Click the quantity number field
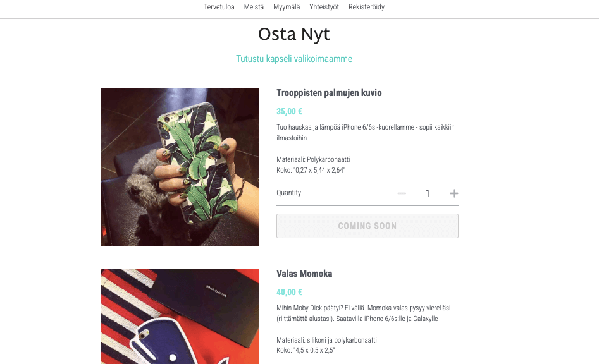This screenshot has height=364, width=599. point(428,193)
